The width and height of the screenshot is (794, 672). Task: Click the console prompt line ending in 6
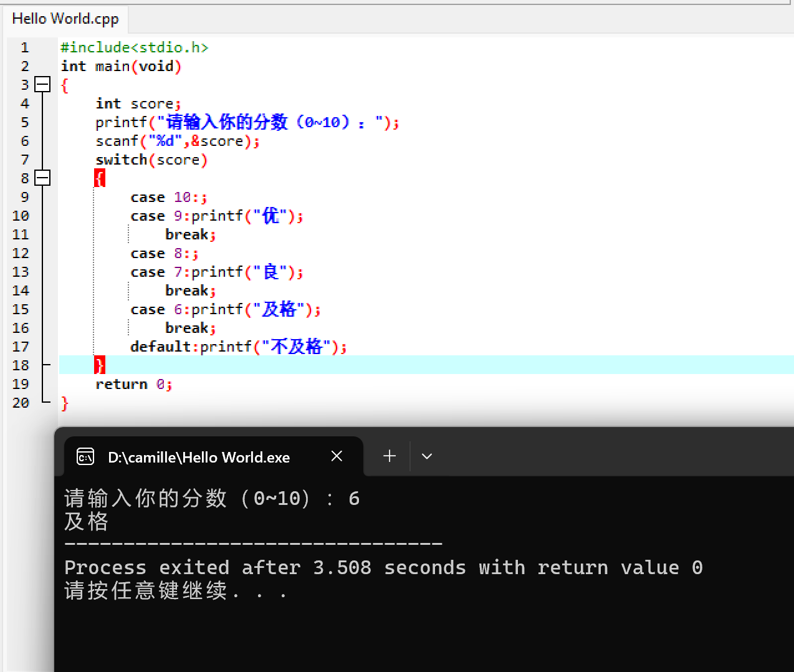click(212, 499)
